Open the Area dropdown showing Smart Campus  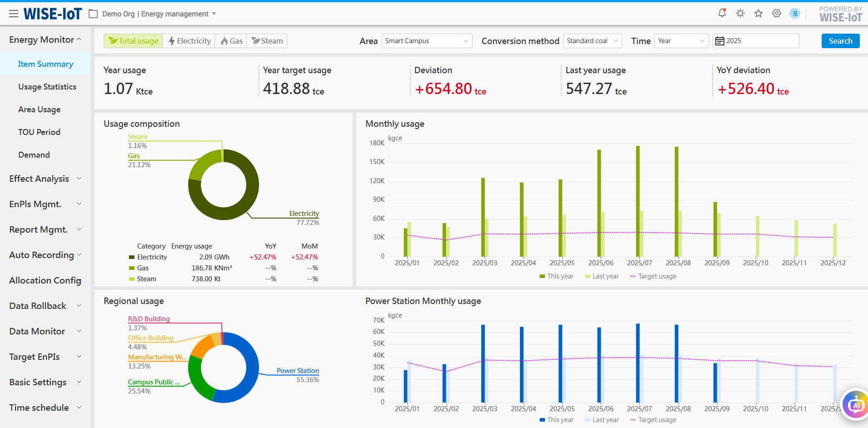(x=427, y=41)
